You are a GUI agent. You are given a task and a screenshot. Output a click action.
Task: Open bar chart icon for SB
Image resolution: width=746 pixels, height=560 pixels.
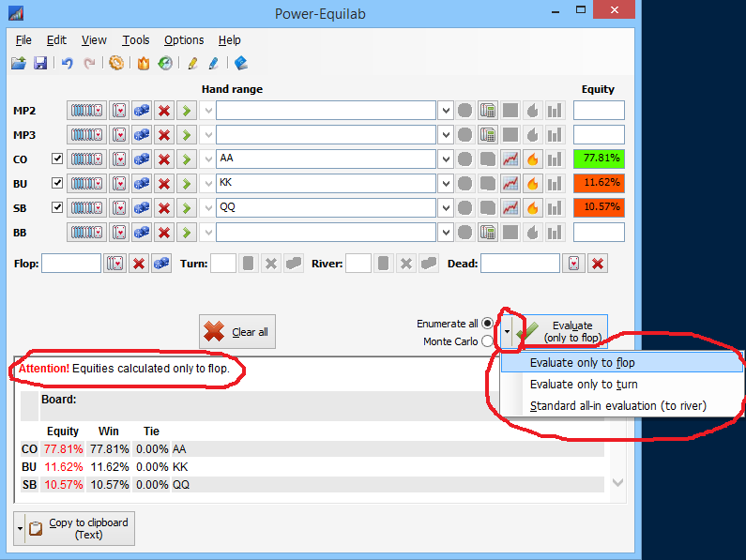click(555, 208)
